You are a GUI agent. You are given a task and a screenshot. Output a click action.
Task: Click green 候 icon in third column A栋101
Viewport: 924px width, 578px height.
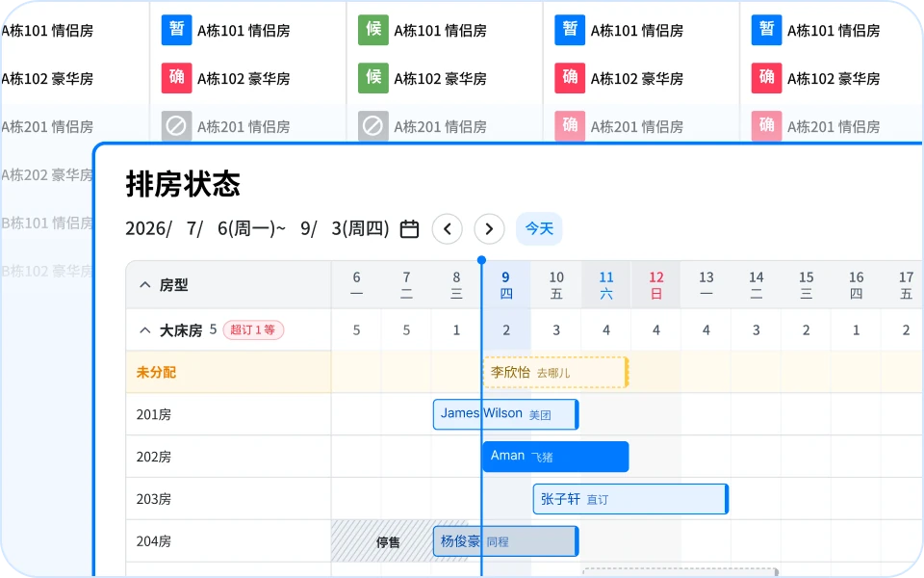(x=373, y=30)
